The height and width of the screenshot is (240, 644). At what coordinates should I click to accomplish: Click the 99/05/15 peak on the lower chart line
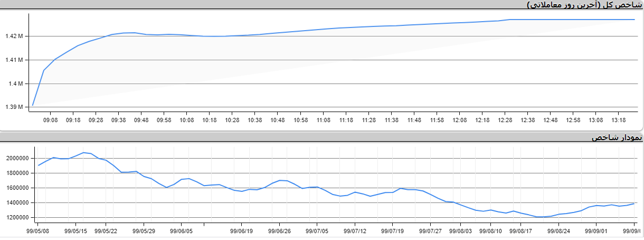[83, 153]
